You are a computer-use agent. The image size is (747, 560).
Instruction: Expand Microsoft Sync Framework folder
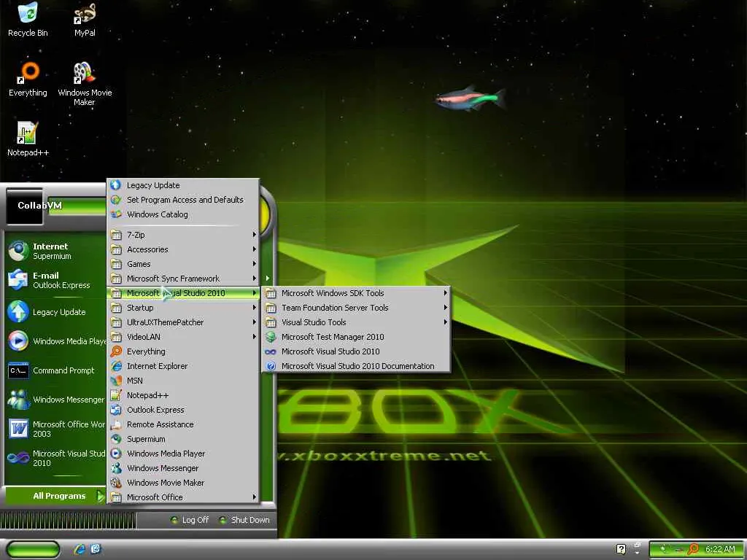click(x=183, y=279)
